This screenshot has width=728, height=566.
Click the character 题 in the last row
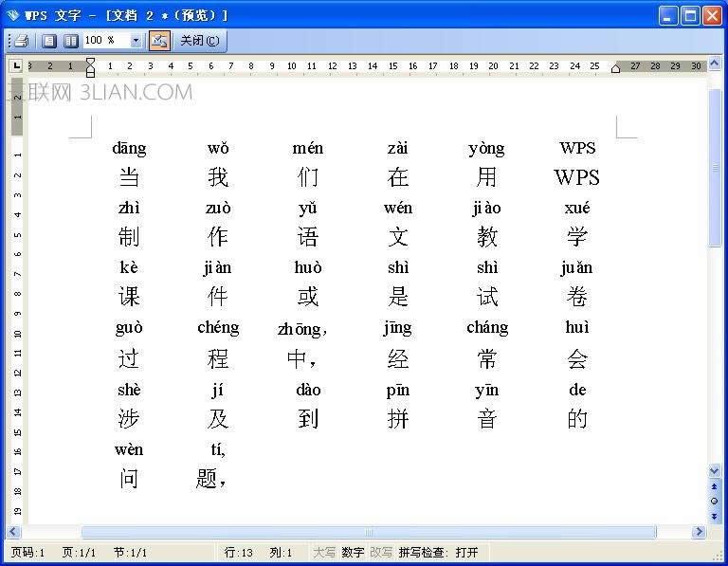[x=206, y=479]
